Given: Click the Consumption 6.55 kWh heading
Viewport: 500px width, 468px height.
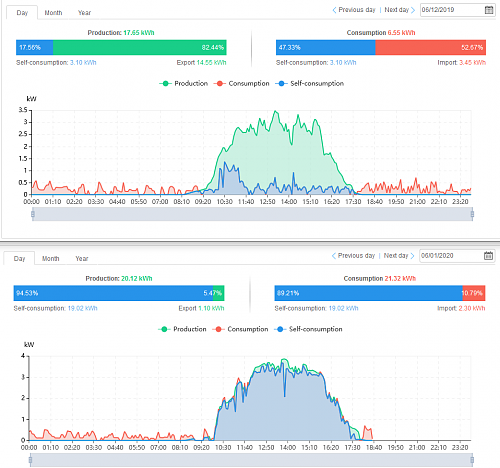Looking at the screenshot, I should 381,33.
